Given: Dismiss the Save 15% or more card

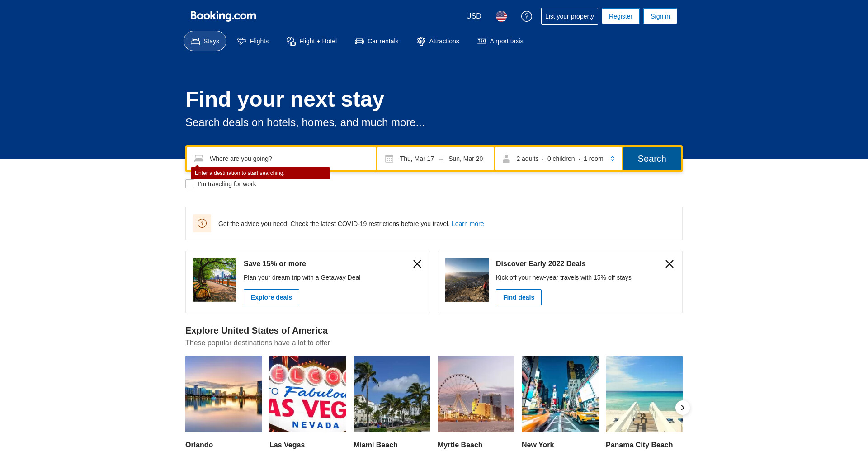Looking at the screenshot, I should click(417, 264).
